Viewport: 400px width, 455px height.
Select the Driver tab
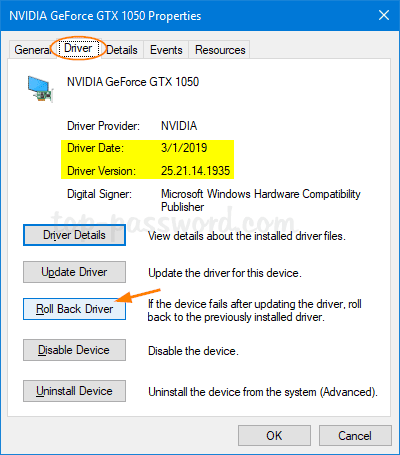pos(78,48)
